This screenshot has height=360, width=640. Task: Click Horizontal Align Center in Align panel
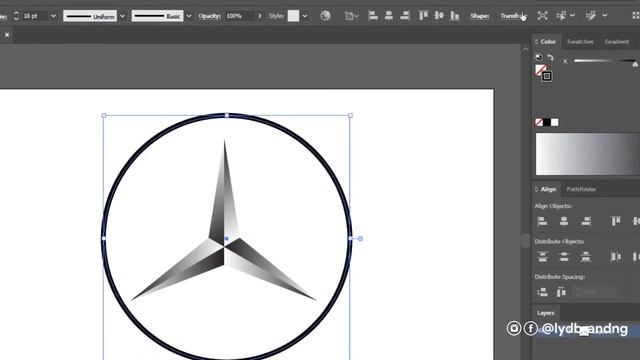click(564, 221)
